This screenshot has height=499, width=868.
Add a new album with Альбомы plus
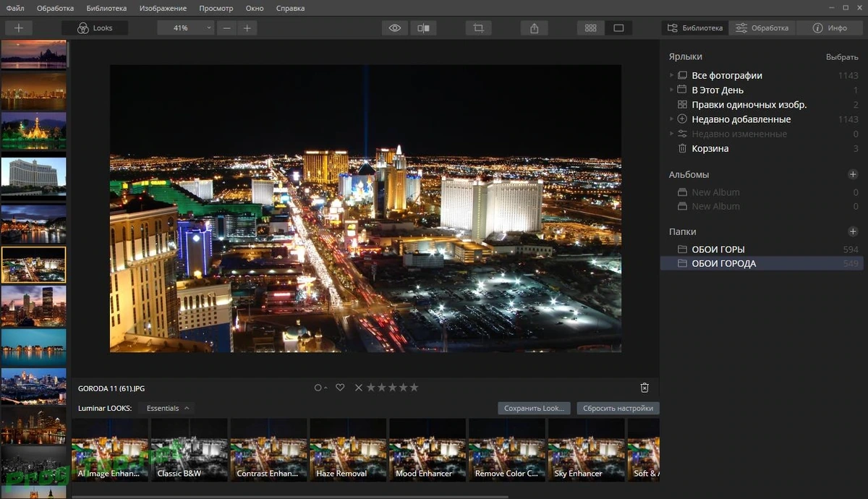[853, 174]
